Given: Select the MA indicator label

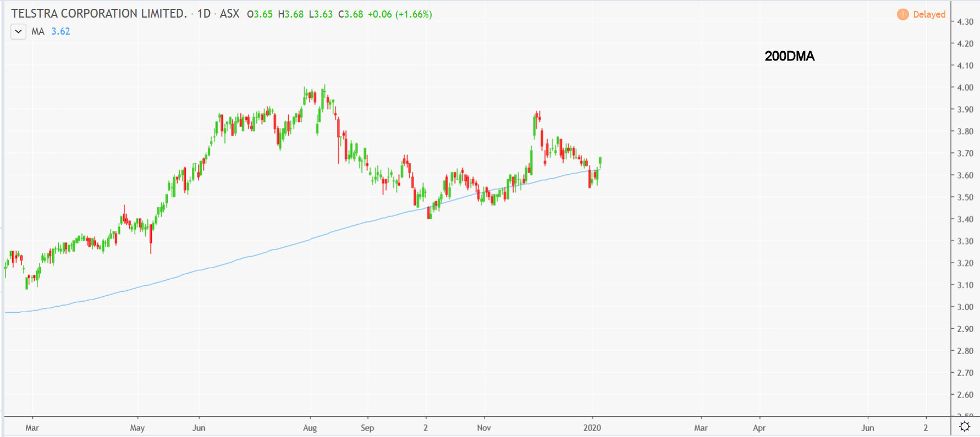Looking at the screenshot, I should coord(38,31).
